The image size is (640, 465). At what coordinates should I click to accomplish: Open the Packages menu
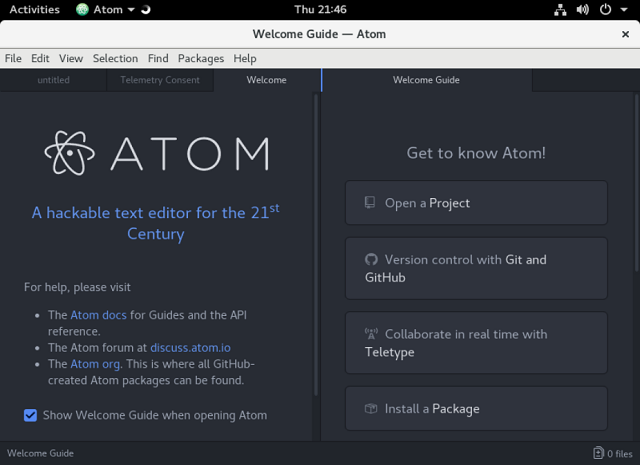coord(201,58)
